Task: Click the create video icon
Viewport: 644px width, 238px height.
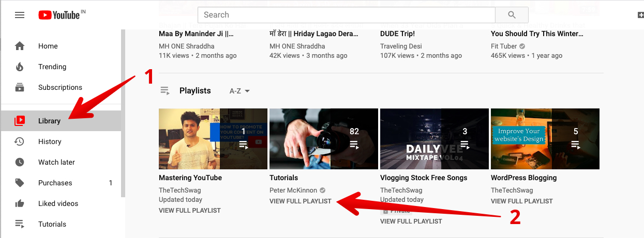Action: point(641,15)
